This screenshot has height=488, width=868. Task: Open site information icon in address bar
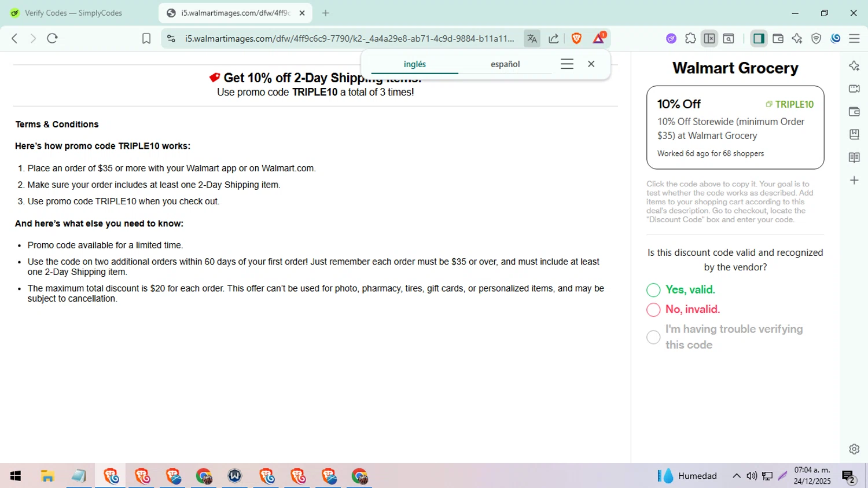[171, 38]
